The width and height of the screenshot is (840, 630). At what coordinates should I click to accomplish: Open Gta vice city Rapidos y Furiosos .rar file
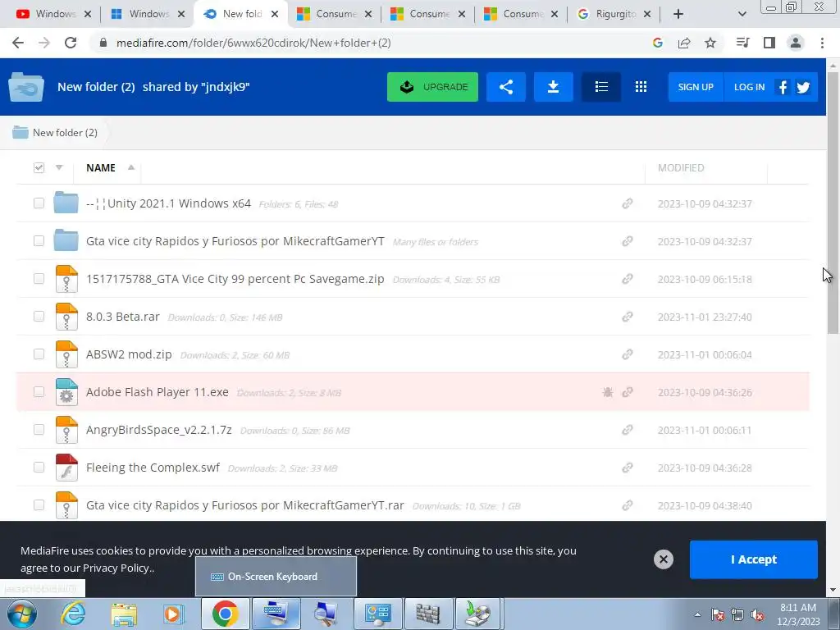[244, 505]
